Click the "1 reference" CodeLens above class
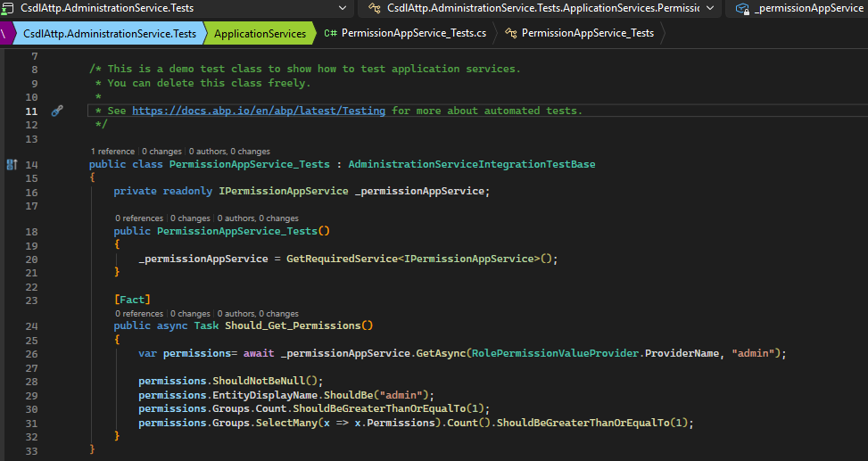 click(112, 152)
